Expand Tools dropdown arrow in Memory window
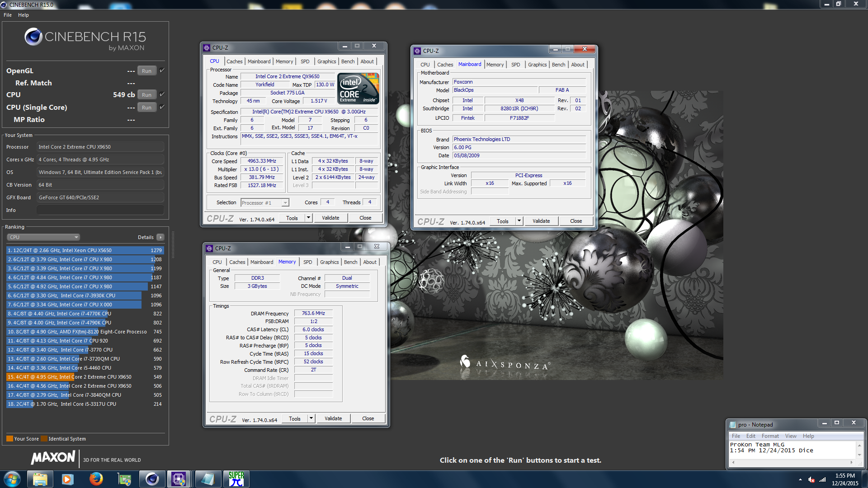The image size is (868, 488). pos(311,418)
